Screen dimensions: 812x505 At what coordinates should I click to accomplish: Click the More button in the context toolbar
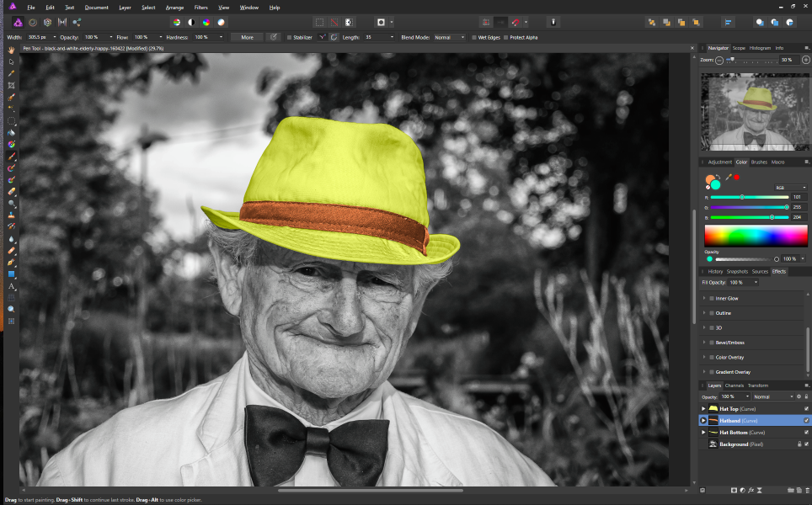[x=247, y=37]
